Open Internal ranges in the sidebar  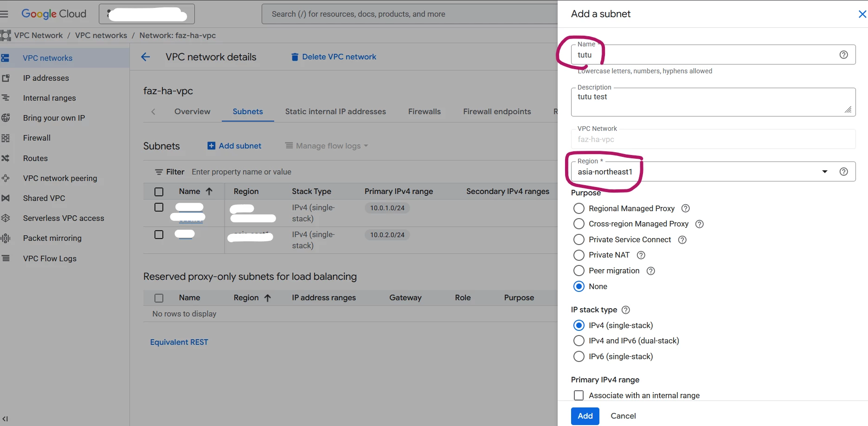point(49,98)
